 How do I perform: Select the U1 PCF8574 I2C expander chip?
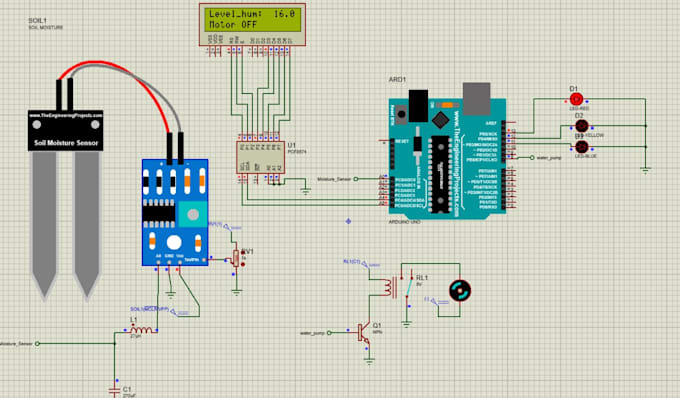click(x=261, y=157)
